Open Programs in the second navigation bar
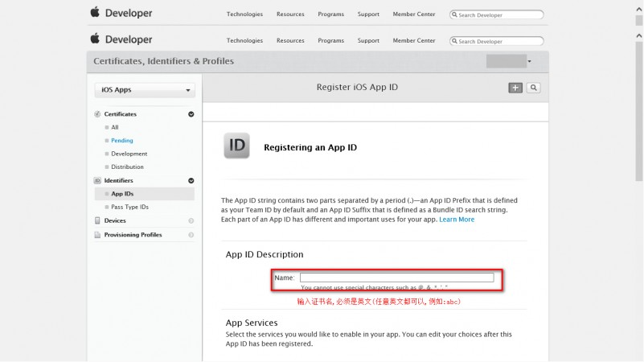644x362 pixels. pyautogui.click(x=330, y=40)
